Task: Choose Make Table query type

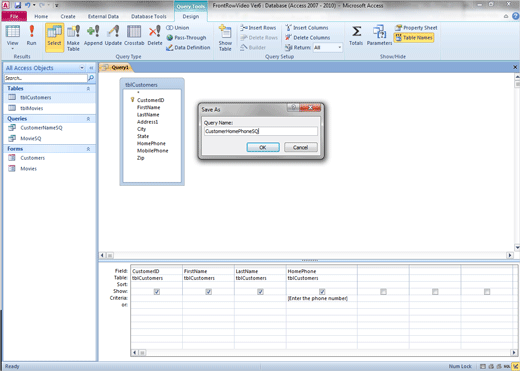Action: (x=73, y=38)
